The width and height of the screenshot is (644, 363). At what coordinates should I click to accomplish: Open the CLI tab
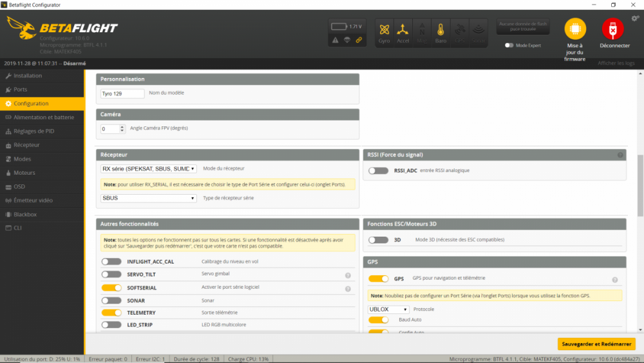pos(42,228)
